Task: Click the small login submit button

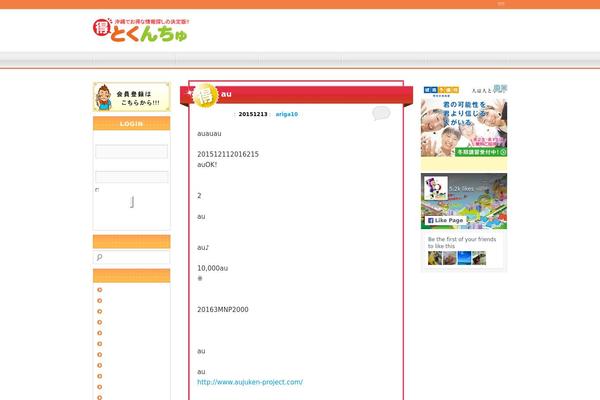Action: (x=132, y=202)
